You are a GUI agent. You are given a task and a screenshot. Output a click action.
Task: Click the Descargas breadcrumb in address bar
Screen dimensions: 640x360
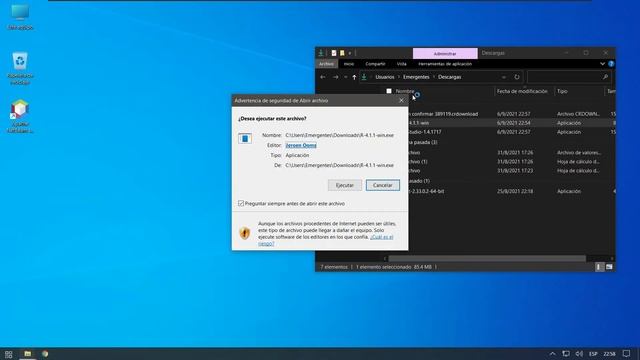coord(449,77)
